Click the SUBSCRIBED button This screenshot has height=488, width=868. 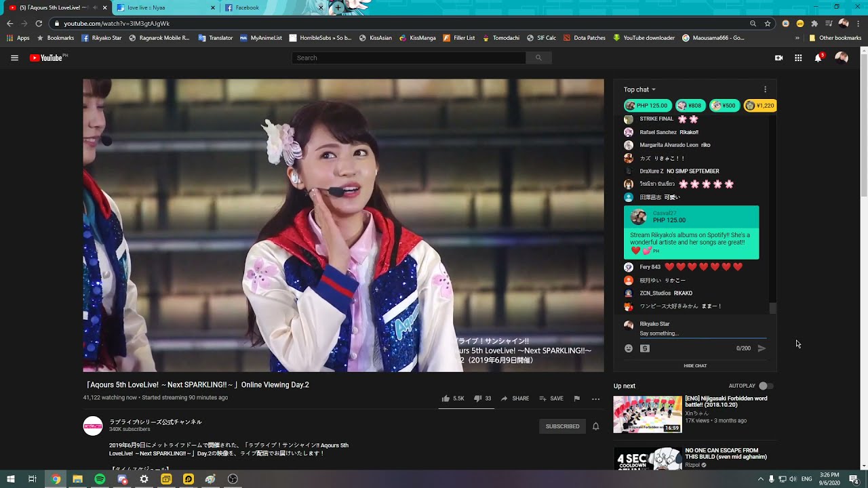pyautogui.click(x=562, y=426)
